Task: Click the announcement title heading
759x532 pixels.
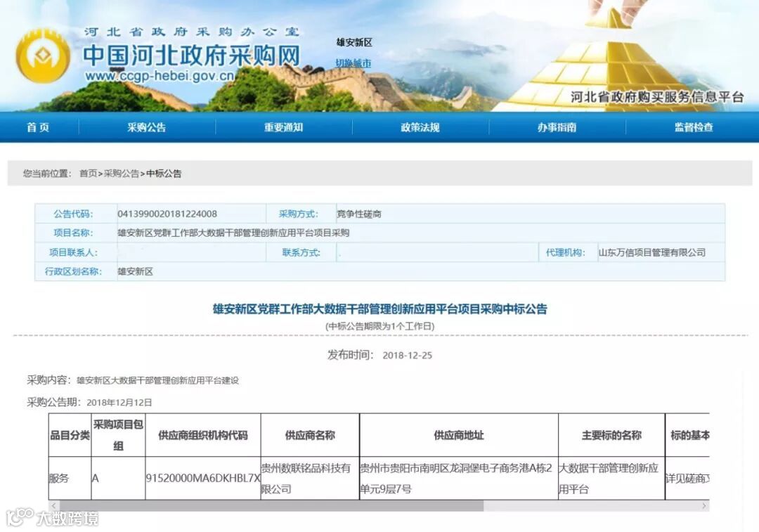Action: coord(380,309)
